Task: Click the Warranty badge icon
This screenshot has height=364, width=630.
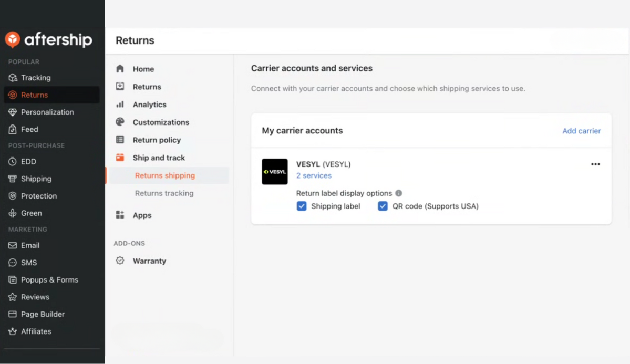Action: pyautogui.click(x=120, y=261)
